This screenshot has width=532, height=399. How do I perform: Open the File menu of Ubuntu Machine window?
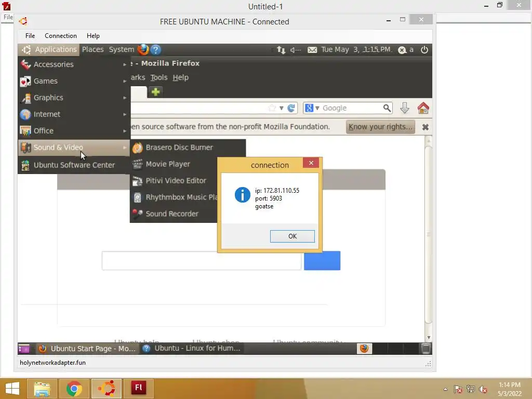[x=30, y=36]
